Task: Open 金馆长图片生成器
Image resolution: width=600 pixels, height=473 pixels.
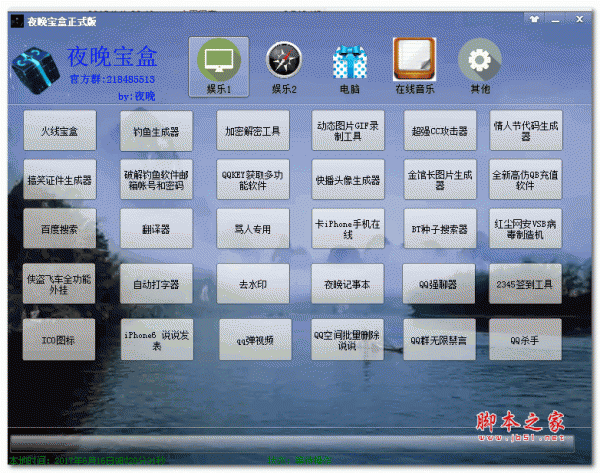Action: (440, 180)
